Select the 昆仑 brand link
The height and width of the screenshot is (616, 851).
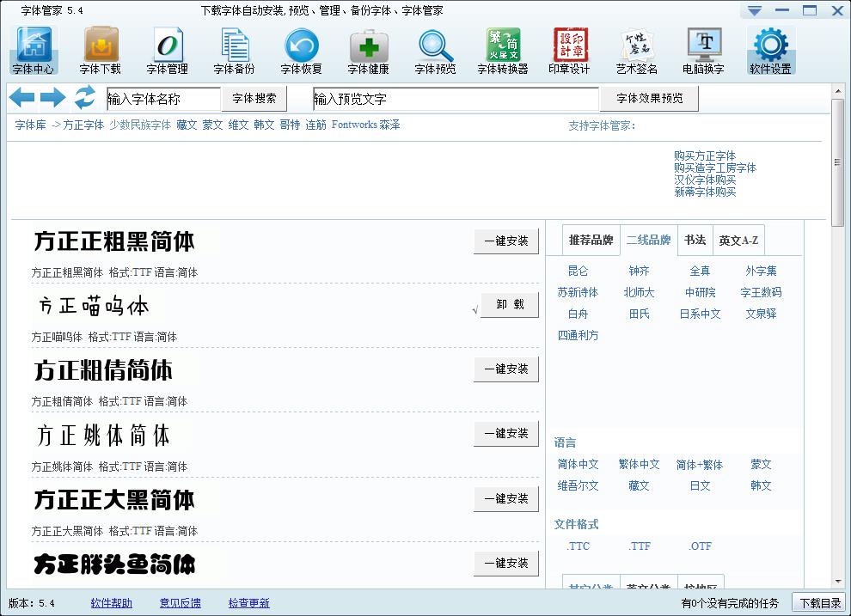coord(578,271)
